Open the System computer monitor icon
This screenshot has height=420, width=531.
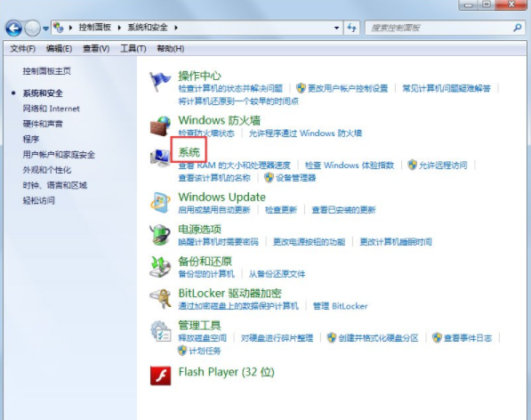click(x=160, y=157)
